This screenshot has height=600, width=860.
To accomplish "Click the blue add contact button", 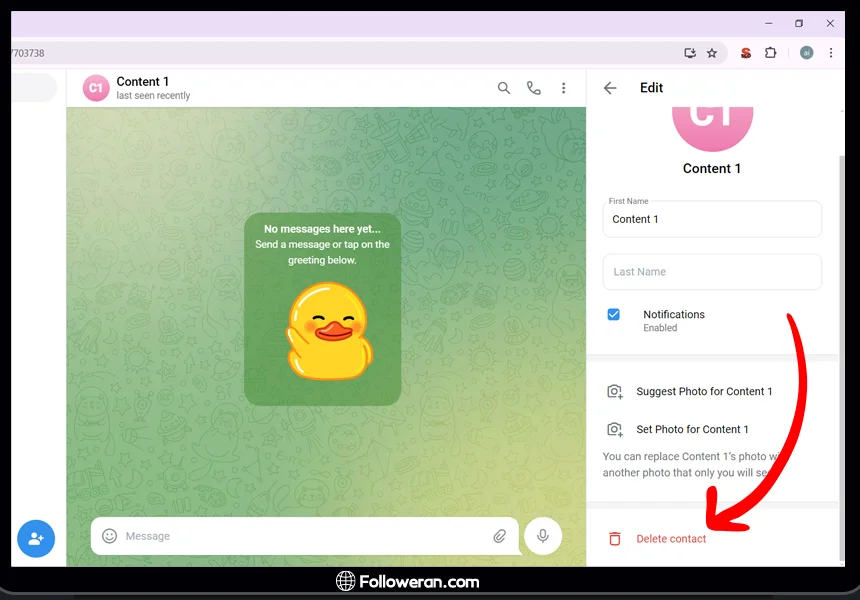I will coord(36,538).
